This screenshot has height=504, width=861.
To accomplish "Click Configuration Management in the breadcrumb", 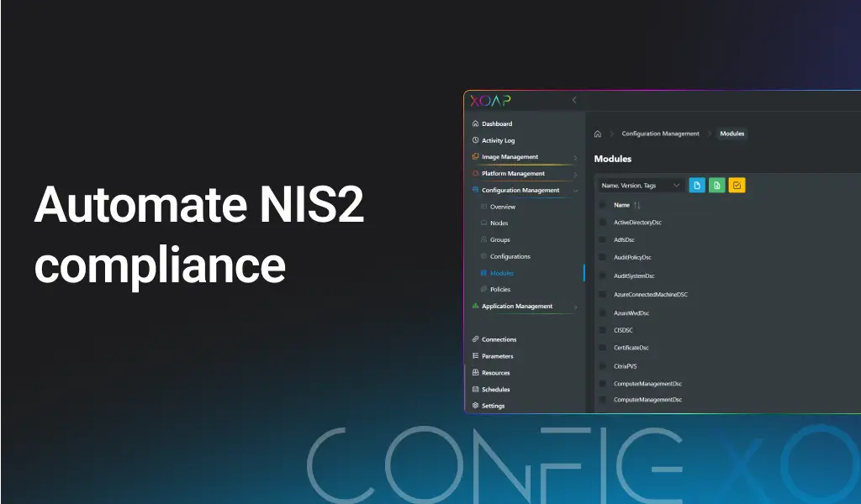I will point(660,134).
